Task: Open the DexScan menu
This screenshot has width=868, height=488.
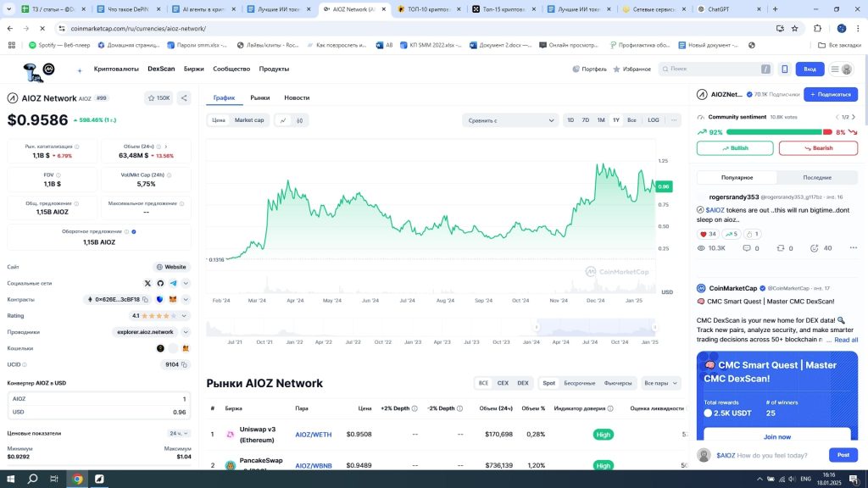Action: pos(161,69)
